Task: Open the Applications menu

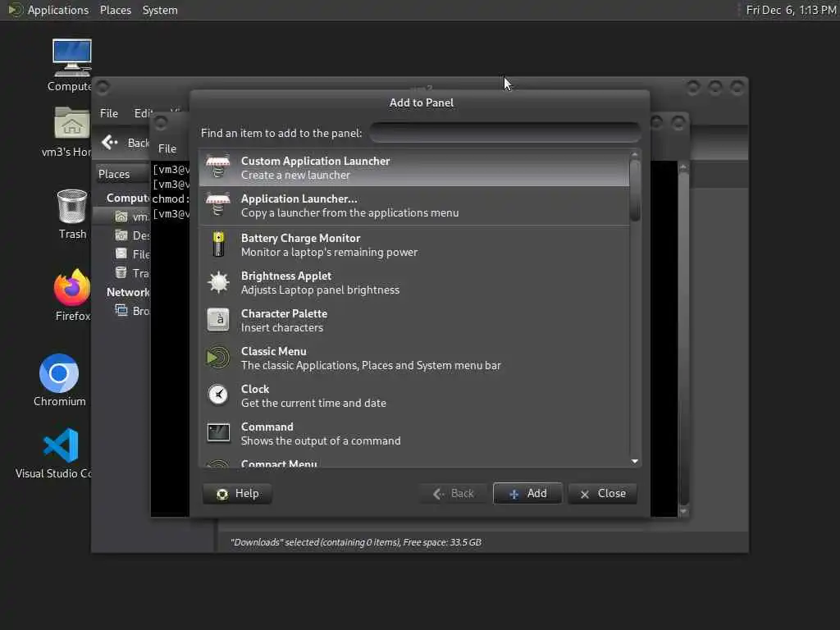Action: (x=58, y=10)
